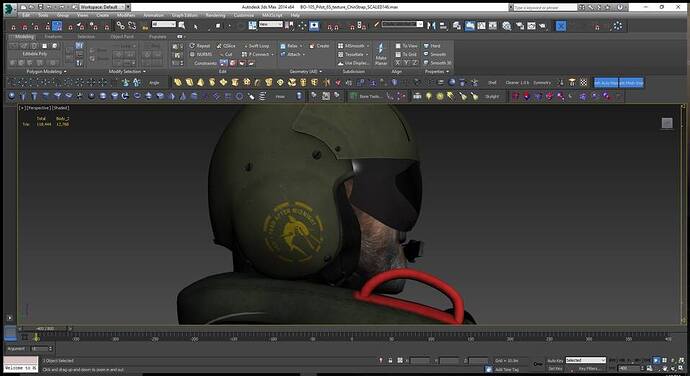This screenshot has height=376, width=690.
Task: Toggle the NURMS option in ribbon
Action: (201, 54)
